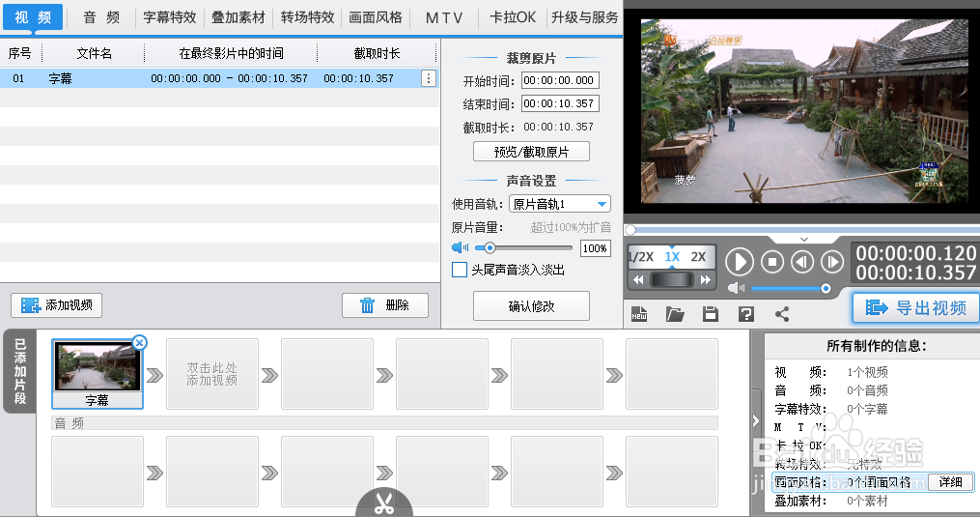980x517 pixels.
Task: Click 详细 button beside 画面风格
Action: 951,482
